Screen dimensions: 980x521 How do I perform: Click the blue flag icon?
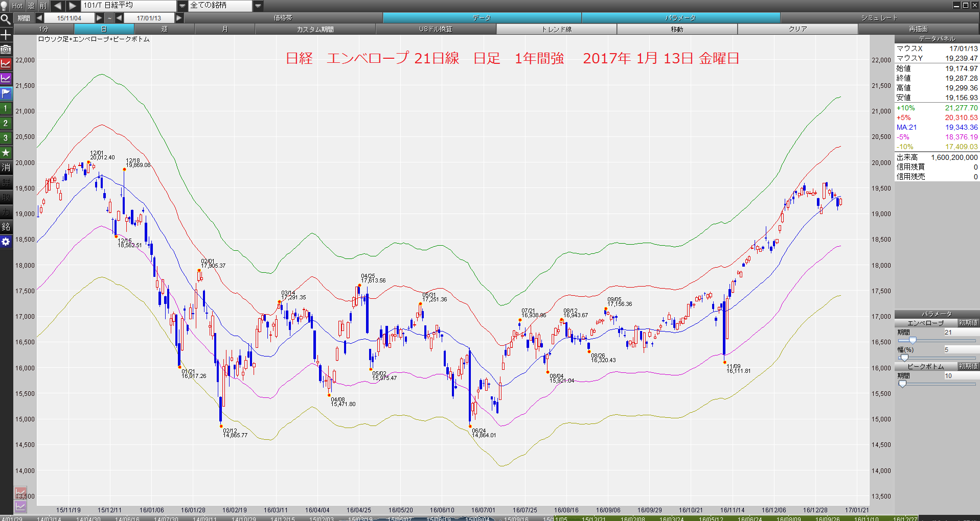click(6, 93)
